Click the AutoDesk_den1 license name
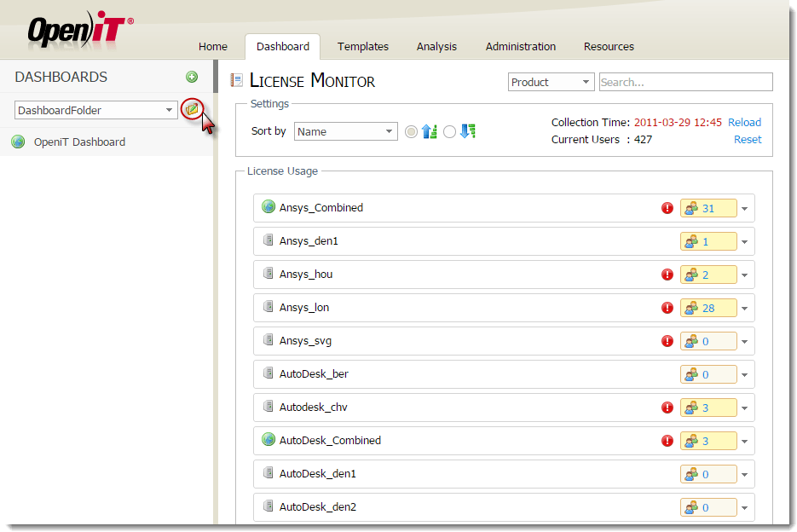The image size is (797, 532). 318,473
